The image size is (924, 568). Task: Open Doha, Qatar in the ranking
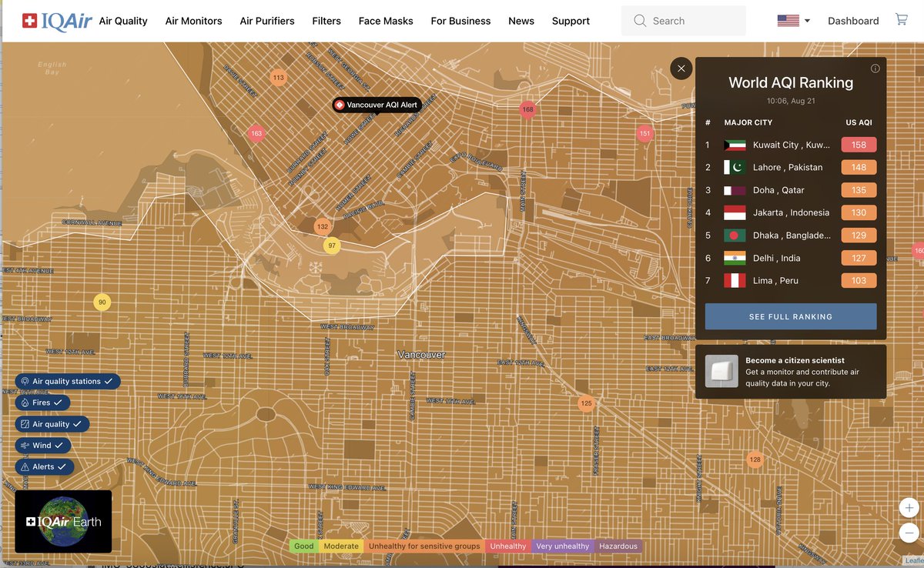click(791, 190)
